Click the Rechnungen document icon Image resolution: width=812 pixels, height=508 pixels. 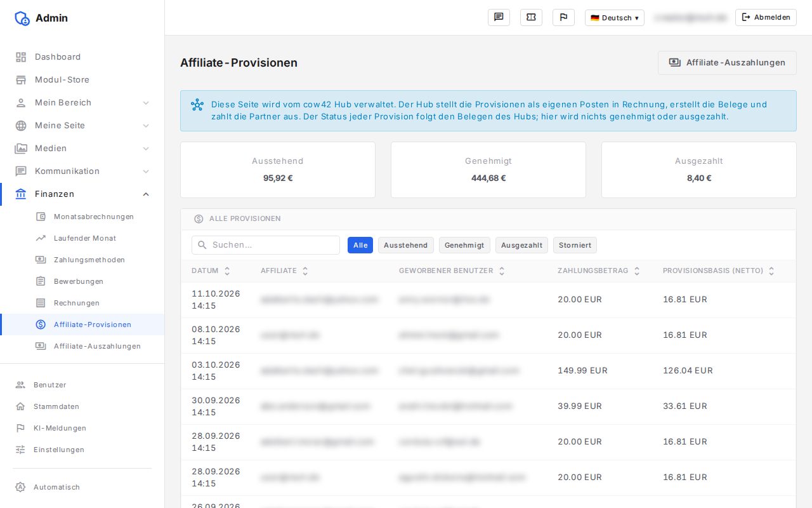pos(41,303)
